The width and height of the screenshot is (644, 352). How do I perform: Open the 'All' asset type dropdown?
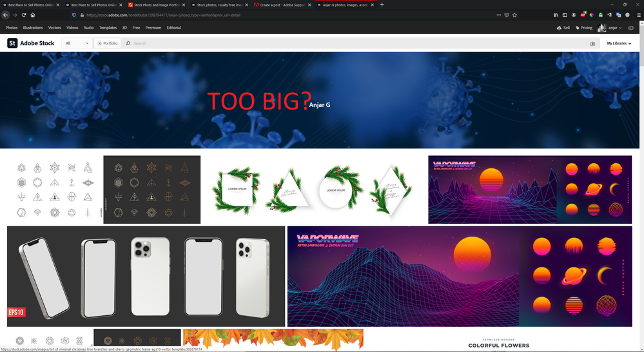77,43
